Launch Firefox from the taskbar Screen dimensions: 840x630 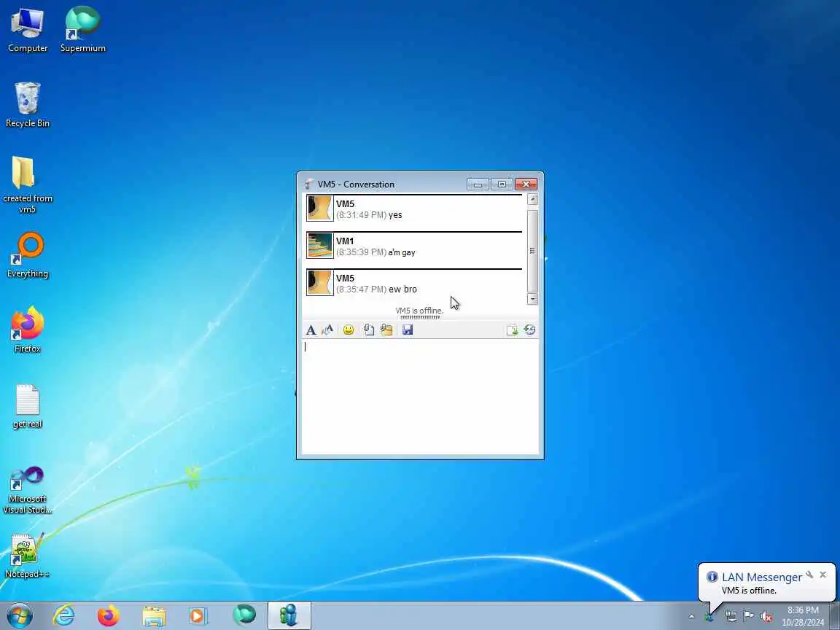108,615
